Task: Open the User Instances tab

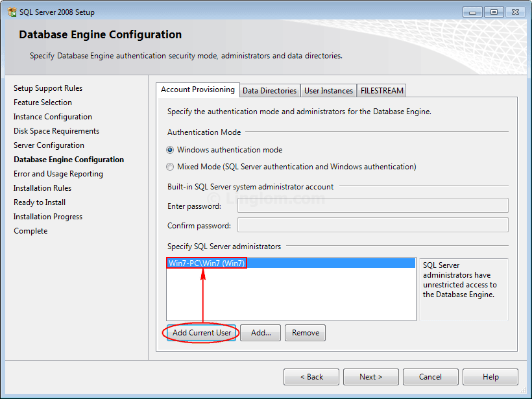Action: (x=328, y=91)
